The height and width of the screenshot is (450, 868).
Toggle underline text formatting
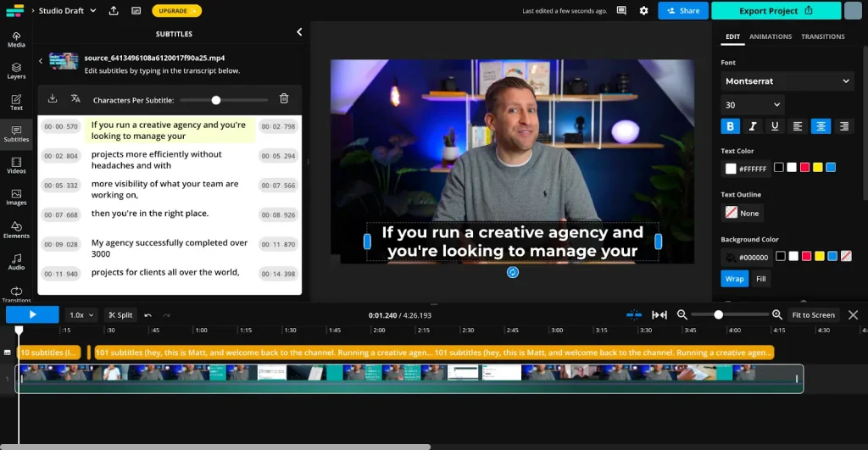(774, 126)
